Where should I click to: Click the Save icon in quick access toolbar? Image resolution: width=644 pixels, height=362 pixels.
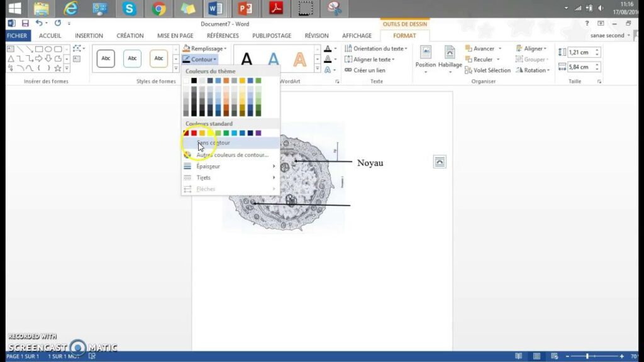click(x=25, y=23)
